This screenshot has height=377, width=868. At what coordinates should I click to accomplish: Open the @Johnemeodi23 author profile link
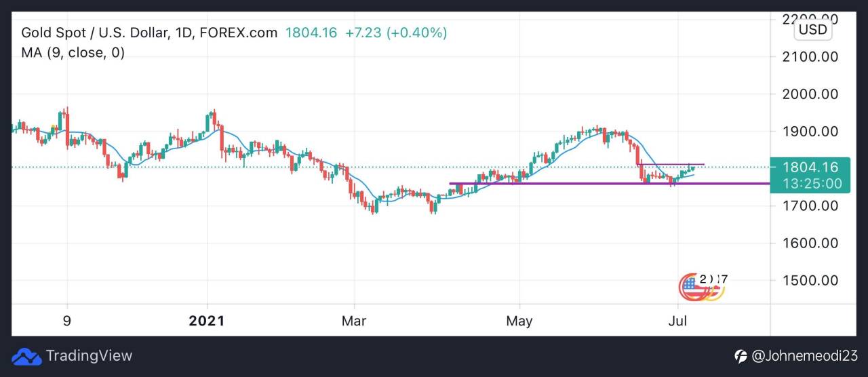click(804, 356)
